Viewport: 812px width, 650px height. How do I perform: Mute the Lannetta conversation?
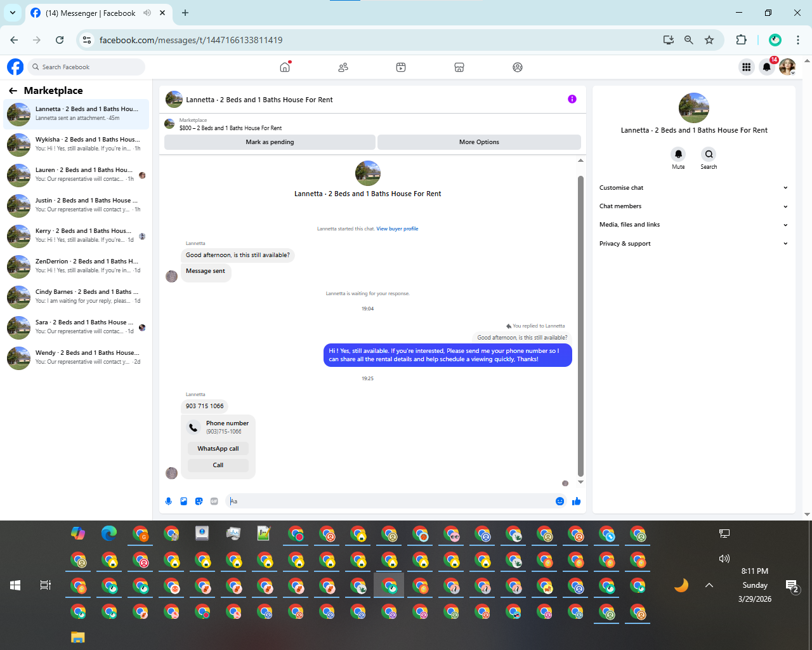point(679,154)
